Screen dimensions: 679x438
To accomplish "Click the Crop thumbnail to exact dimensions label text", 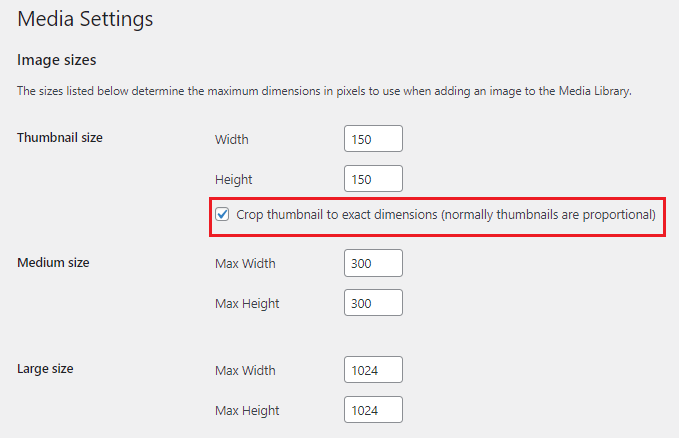I will point(446,214).
